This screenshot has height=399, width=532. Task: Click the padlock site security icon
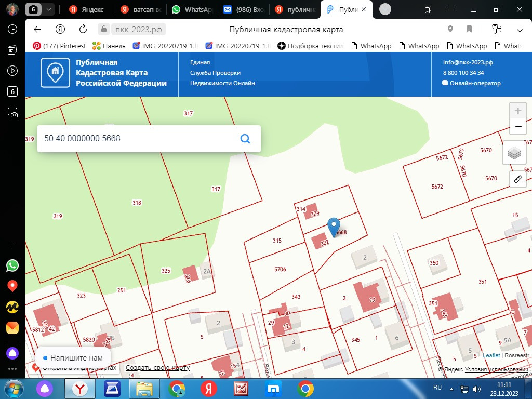[x=103, y=29]
